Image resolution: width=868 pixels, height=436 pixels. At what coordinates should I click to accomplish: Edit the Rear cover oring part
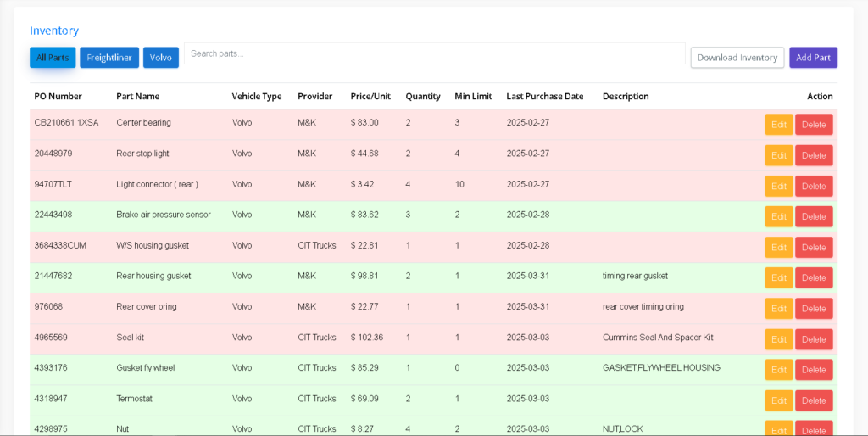[x=779, y=309]
